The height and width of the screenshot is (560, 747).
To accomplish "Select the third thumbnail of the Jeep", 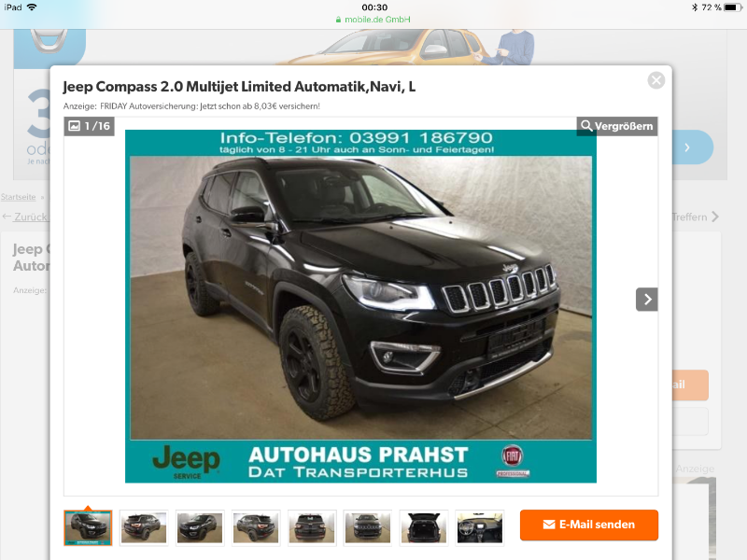I will (x=200, y=527).
